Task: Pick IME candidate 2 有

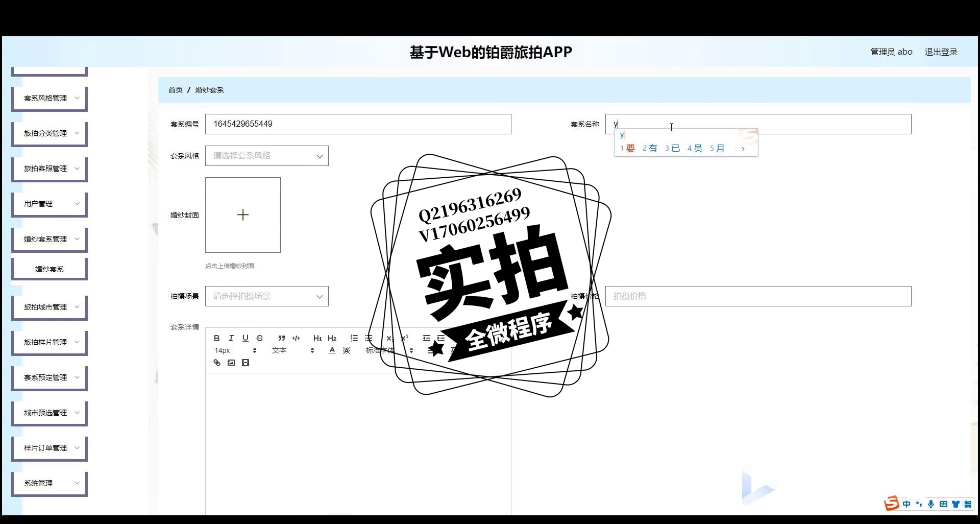Action: click(650, 149)
